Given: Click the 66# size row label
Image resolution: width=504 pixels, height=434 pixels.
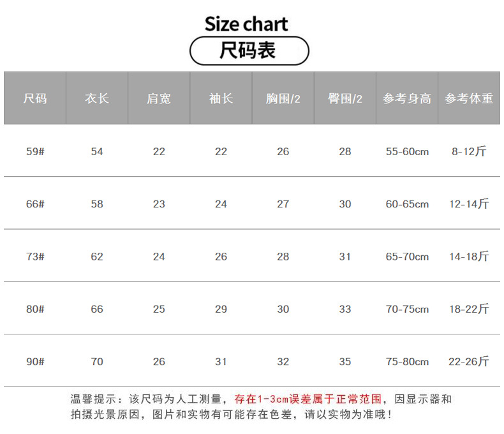Looking at the screenshot, I should (x=35, y=204).
